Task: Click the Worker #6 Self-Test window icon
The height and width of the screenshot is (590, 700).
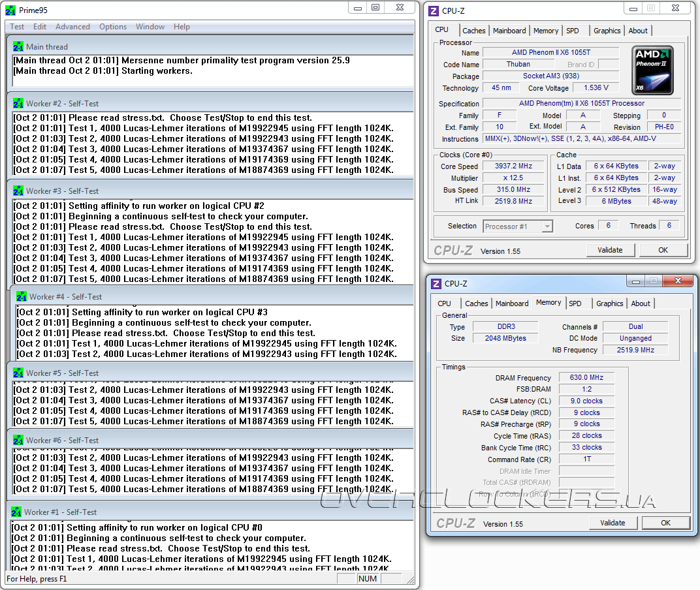Action: pos(18,441)
